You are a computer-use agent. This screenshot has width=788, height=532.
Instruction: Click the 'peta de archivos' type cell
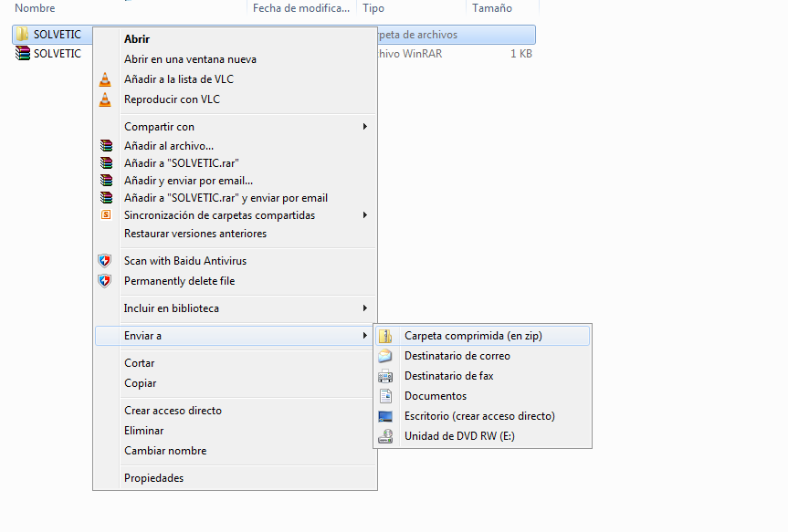tap(417, 35)
